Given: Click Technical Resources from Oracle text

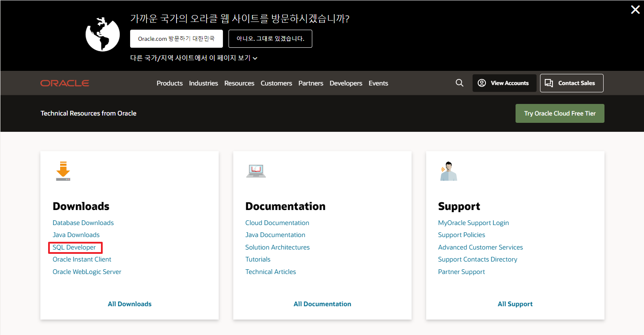Looking at the screenshot, I should click(x=89, y=113).
